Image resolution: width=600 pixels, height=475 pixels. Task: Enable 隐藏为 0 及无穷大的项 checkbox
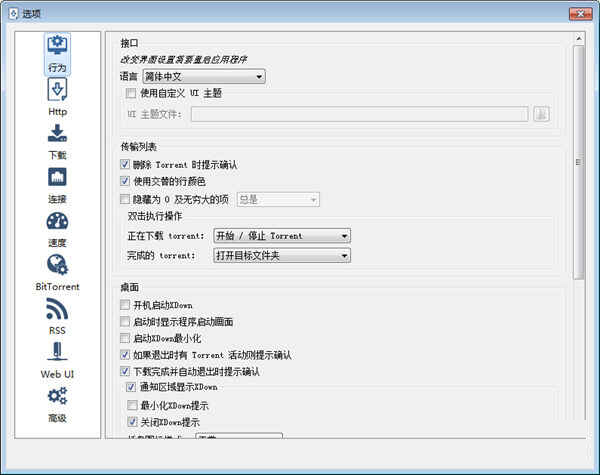pos(125,199)
